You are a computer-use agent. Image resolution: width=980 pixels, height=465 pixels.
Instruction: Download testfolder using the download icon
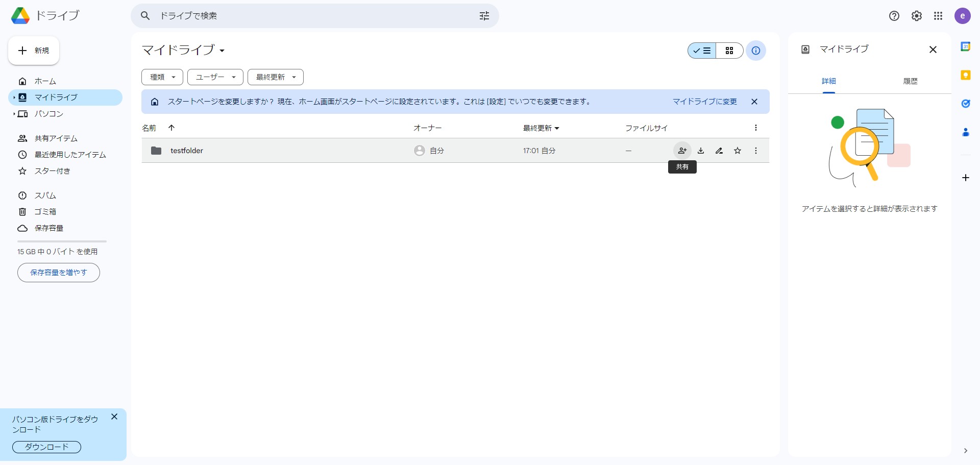701,151
